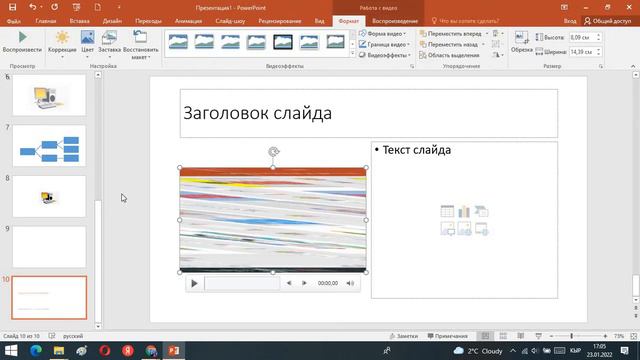Click the Заголовок слайда title text
The image size is (640, 360).
[258, 113]
